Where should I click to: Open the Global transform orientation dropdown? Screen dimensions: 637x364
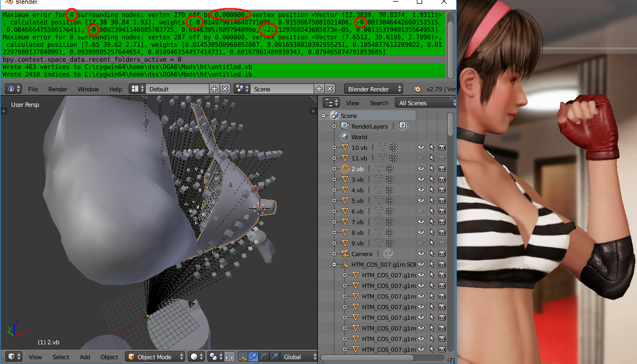click(x=299, y=357)
